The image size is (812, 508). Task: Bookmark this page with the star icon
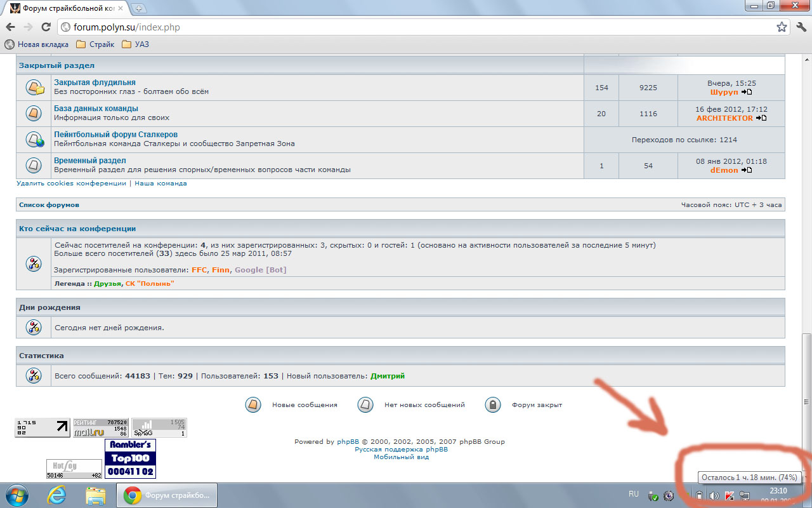(x=782, y=27)
